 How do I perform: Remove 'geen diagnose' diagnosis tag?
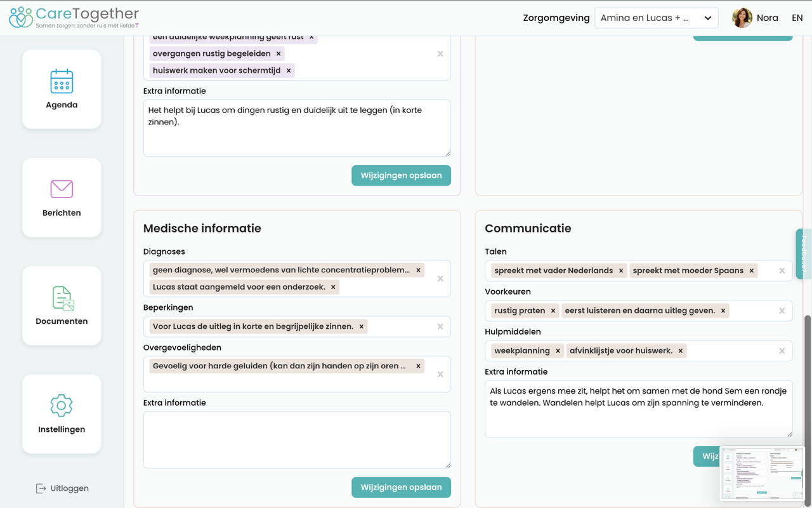[x=418, y=271]
